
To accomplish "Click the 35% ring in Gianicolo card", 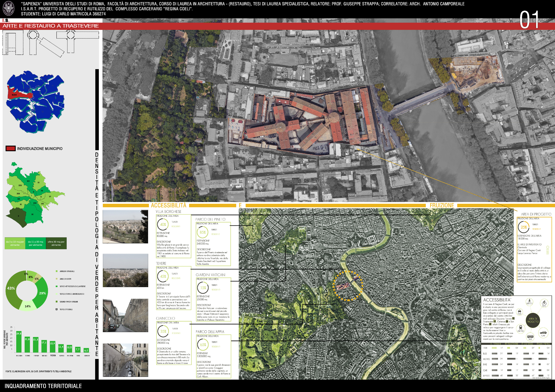I will 163,331.
